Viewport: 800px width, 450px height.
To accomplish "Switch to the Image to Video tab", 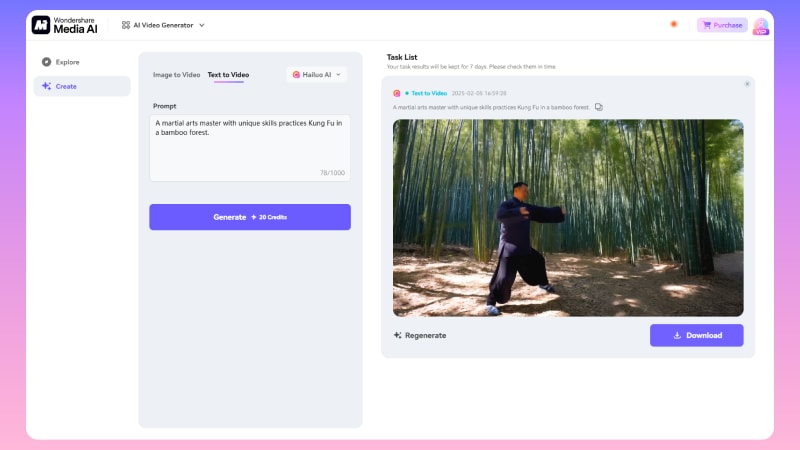I will (x=177, y=74).
